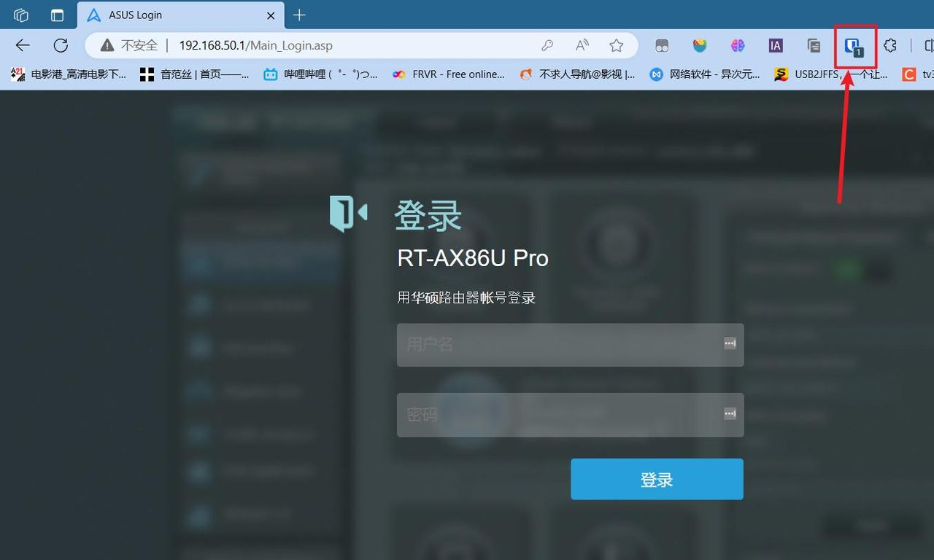
Task: Open the password key icon in address bar
Action: [547, 45]
